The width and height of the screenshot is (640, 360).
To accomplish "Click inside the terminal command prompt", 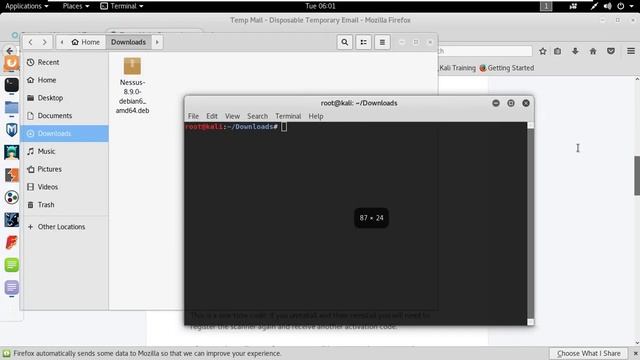I will (284, 127).
